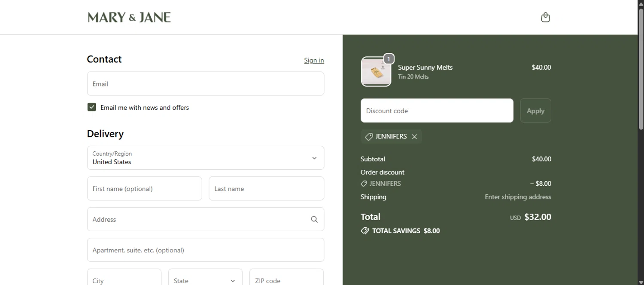Focus the Last name field

point(266,188)
